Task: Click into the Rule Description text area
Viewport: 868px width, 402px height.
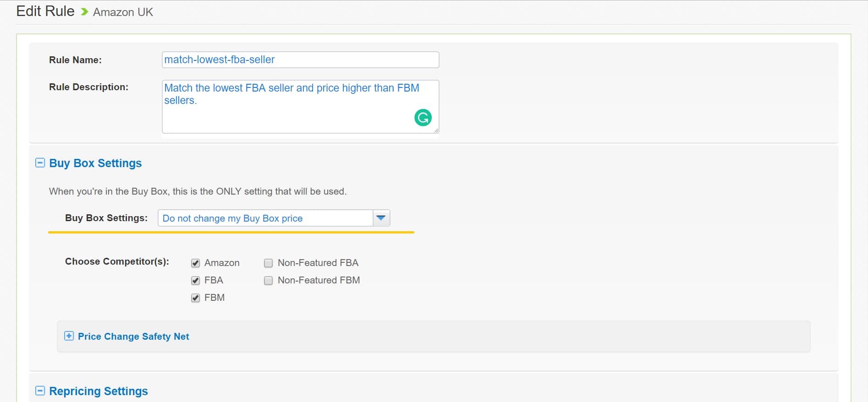Action: (x=300, y=107)
